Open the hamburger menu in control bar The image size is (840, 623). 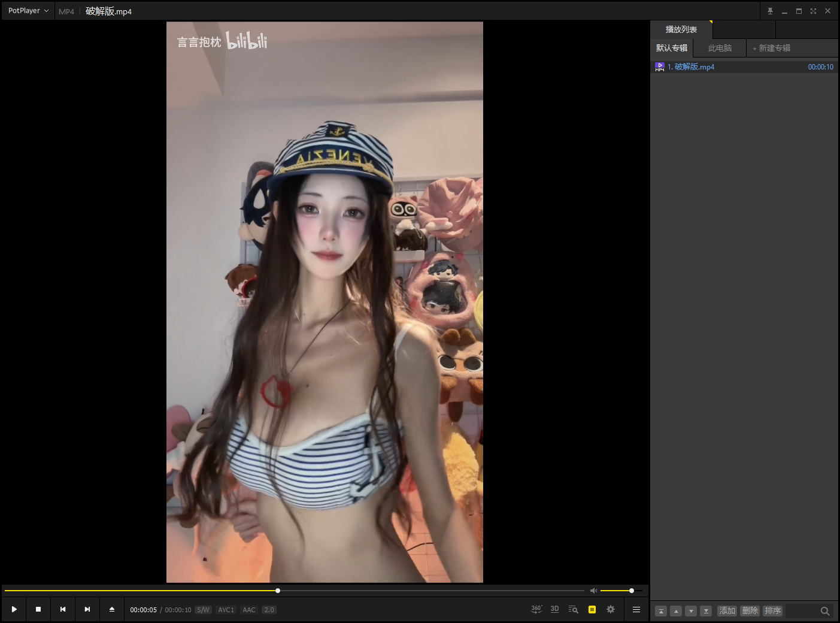tap(636, 609)
